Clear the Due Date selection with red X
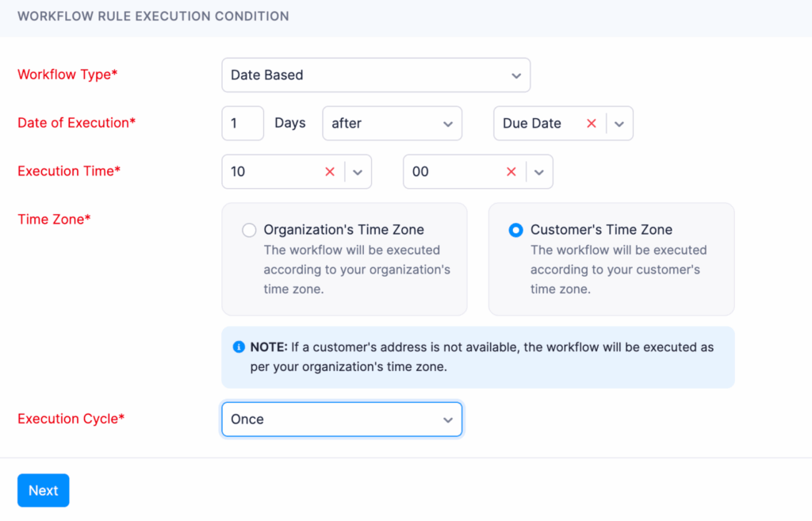 click(591, 123)
